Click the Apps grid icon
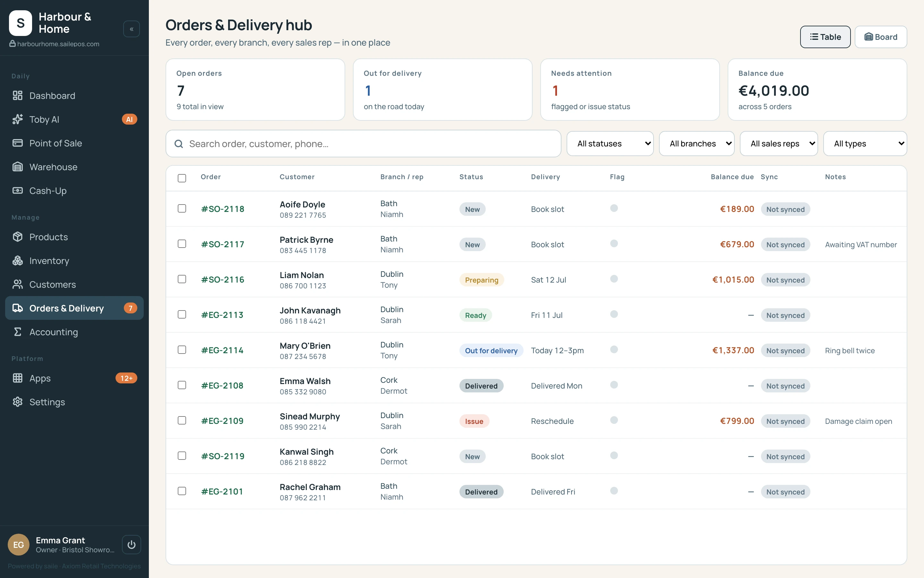 (x=18, y=378)
